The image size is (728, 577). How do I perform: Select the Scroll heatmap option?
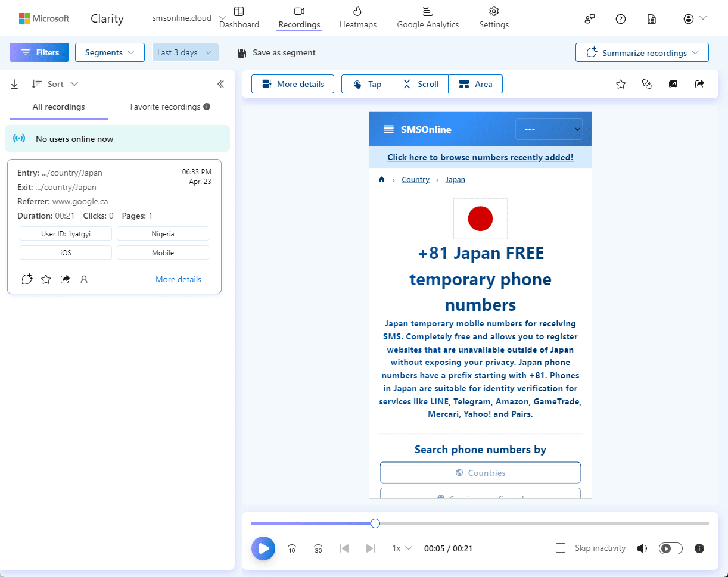pos(420,84)
